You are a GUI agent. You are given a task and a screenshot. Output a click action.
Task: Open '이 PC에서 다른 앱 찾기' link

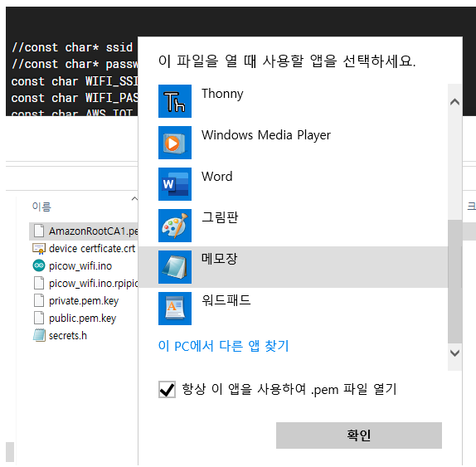coord(223,346)
